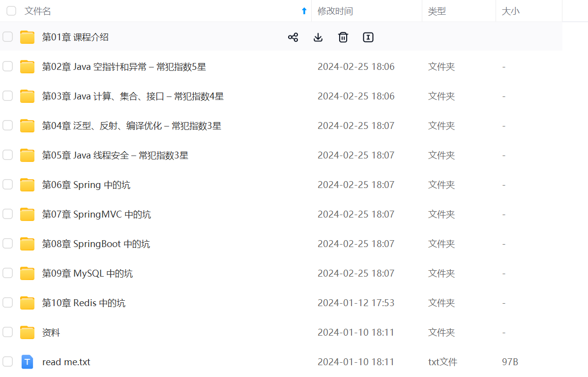Image resolution: width=588 pixels, height=377 pixels.
Task: Check the box for 第07章 SpringMVC 中的坑
Action: coord(7,214)
